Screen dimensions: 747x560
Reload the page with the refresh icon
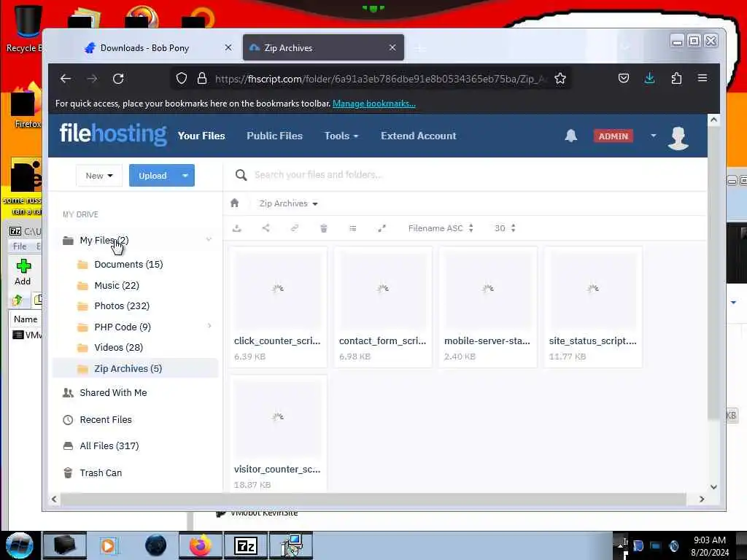coord(118,79)
